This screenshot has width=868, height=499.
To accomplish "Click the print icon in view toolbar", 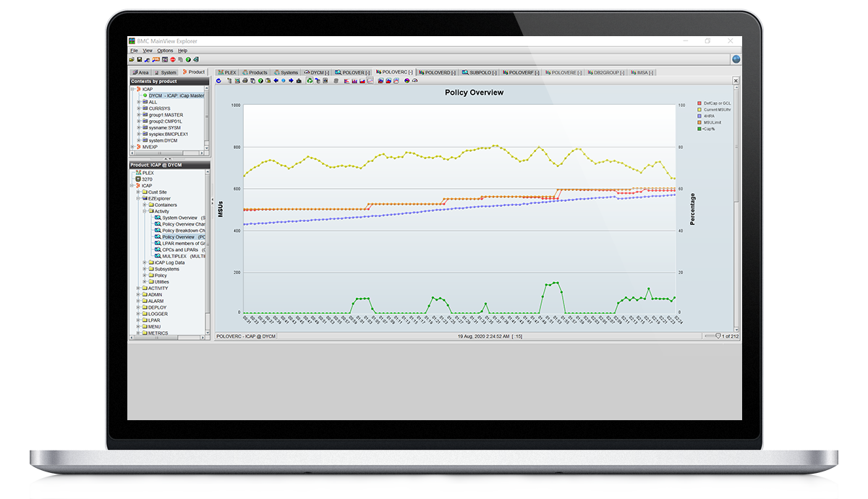I will click(244, 81).
